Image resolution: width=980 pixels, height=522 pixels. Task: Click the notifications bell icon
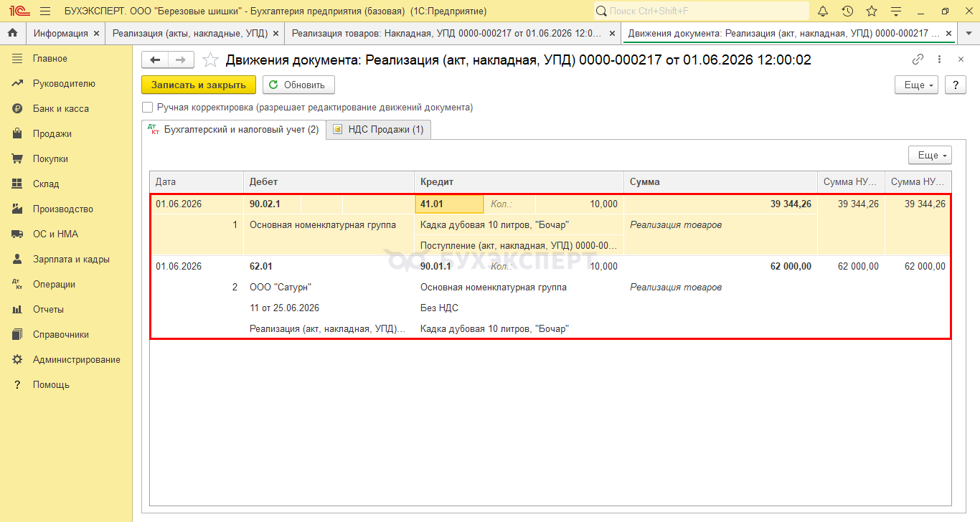[823, 11]
